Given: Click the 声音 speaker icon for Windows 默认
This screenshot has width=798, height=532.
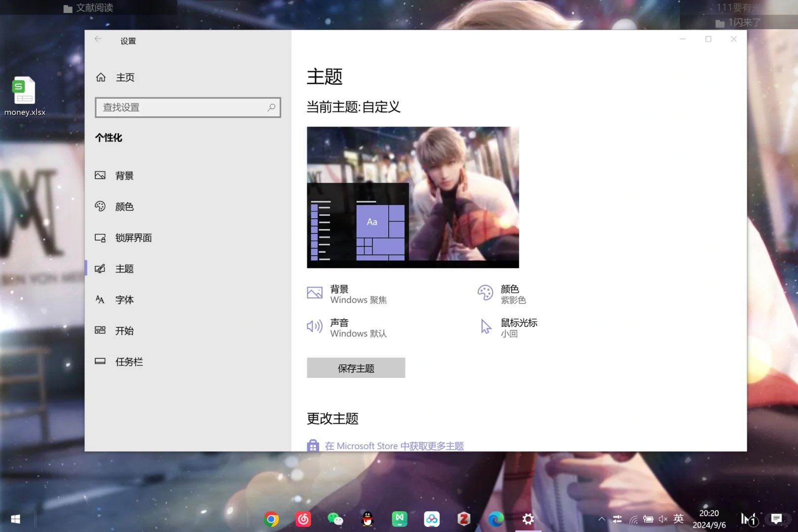Looking at the screenshot, I should point(314,326).
